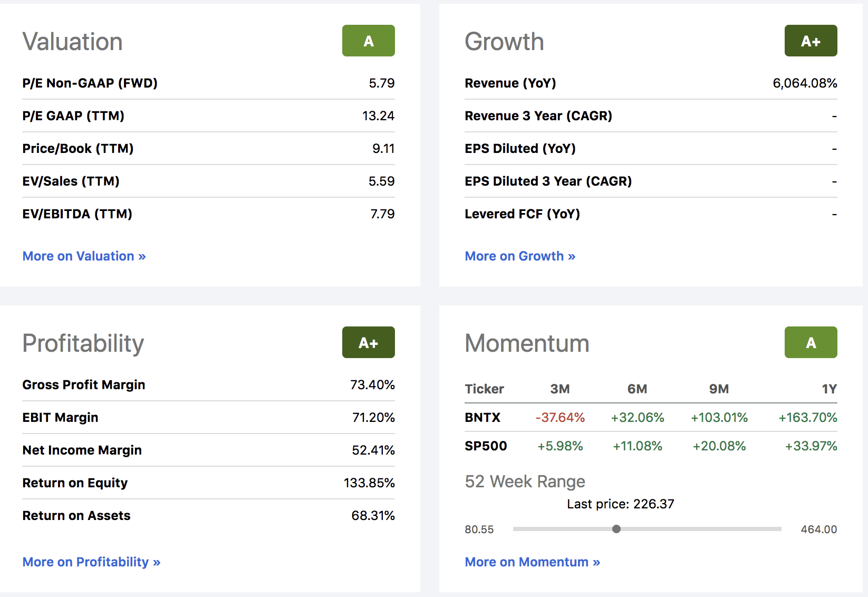The image size is (868, 597).
Task: Select the 9M momentum column header
Action: 719,389
